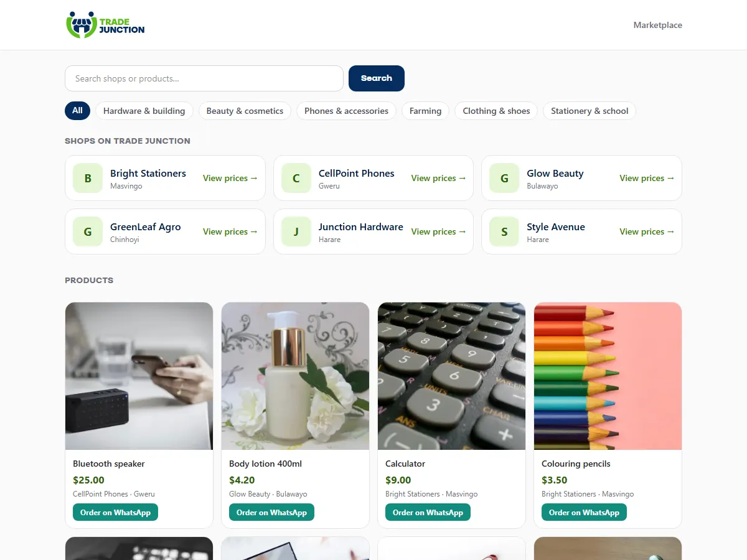Click Bright Stationers · Masvingo under Colouring pencils
Viewport: 747px width, 560px height.
point(588,494)
